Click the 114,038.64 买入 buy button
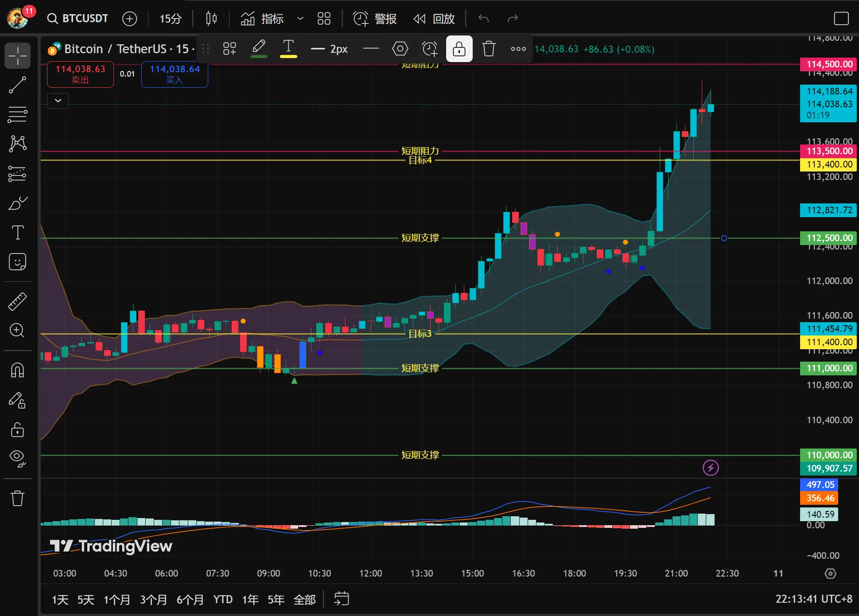The image size is (859, 616). point(175,74)
